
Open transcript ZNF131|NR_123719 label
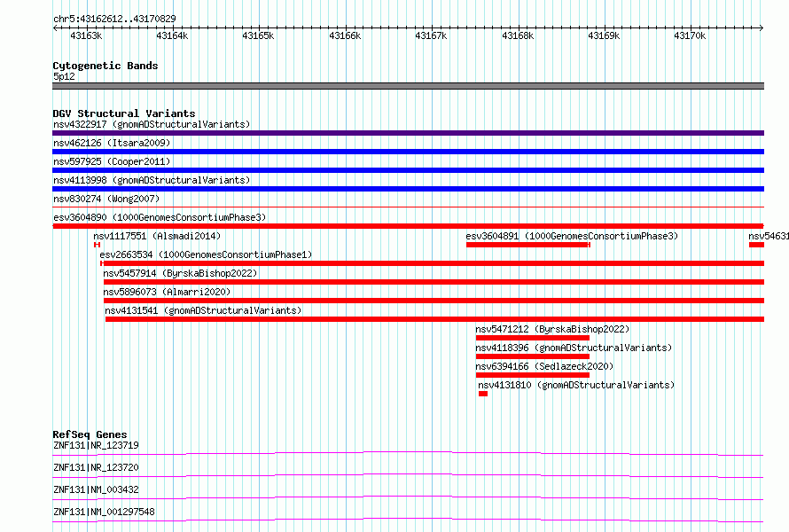point(96,445)
